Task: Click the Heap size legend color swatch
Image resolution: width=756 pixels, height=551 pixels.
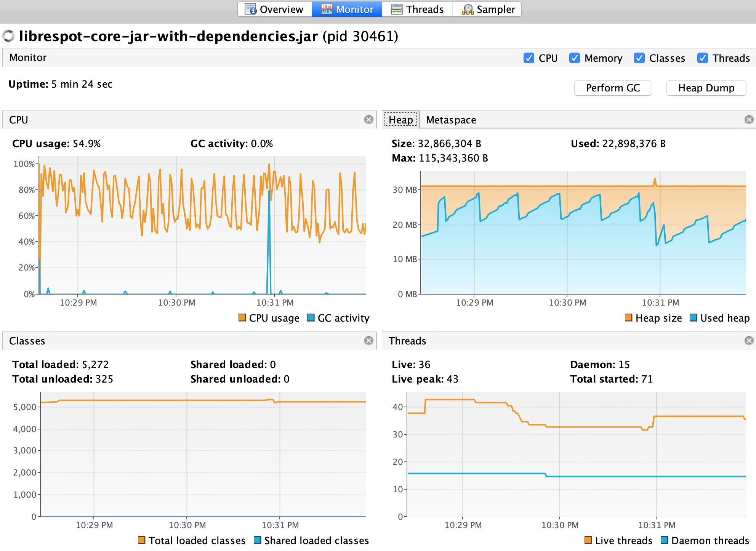Action: point(629,317)
